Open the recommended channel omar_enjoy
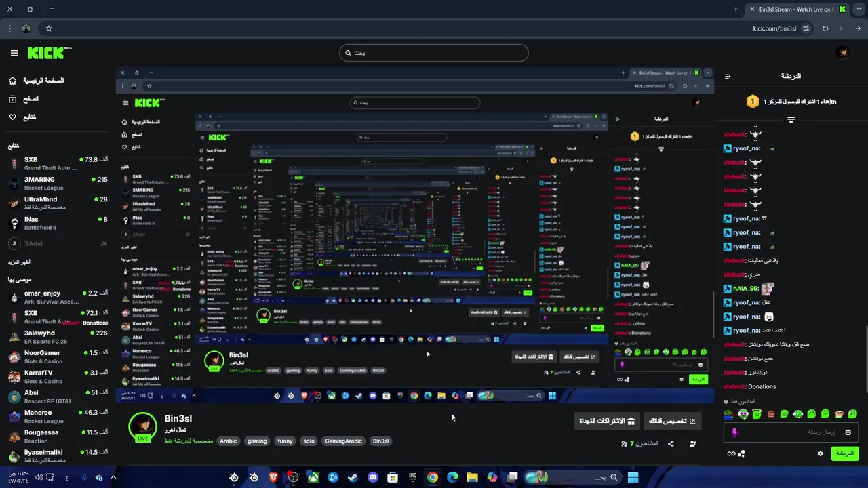Screen dimensions: 868x488 tap(58, 297)
